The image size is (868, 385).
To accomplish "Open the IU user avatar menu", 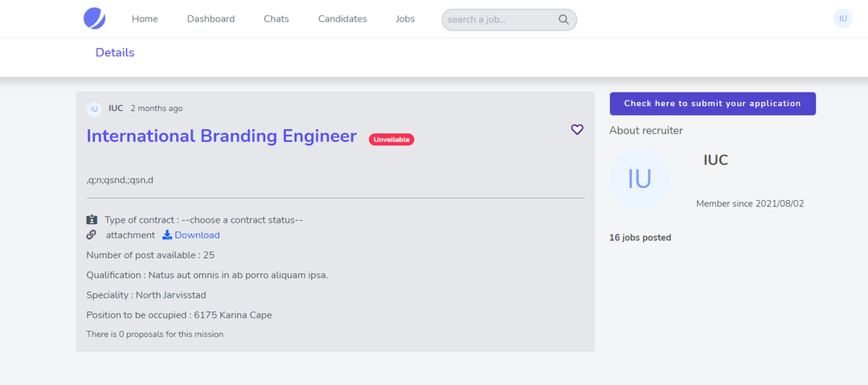I will pos(842,18).
